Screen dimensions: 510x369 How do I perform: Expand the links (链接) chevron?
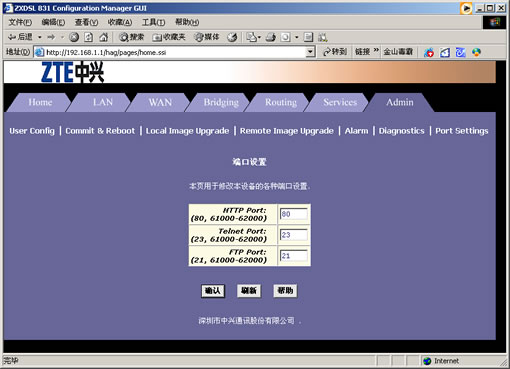coord(376,51)
